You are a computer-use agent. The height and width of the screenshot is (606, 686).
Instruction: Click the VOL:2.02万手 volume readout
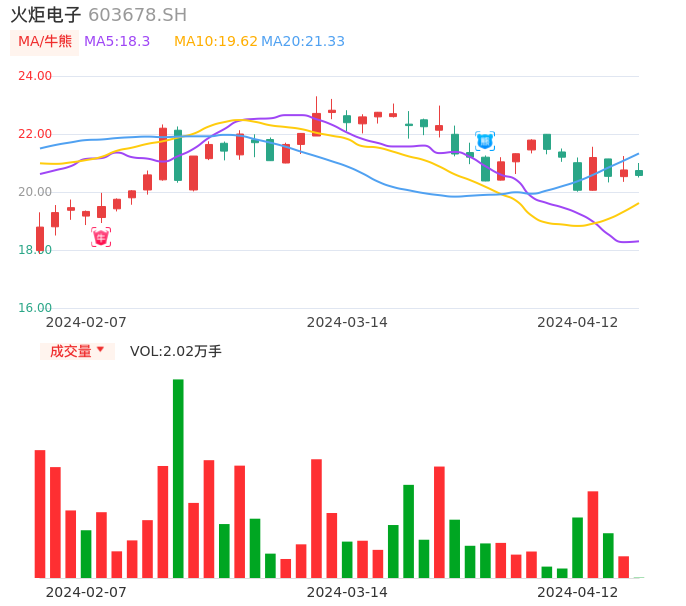(176, 351)
